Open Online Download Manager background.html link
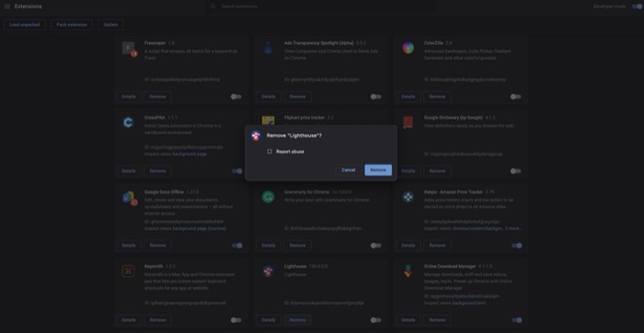The width and height of the screenshot is (644, 333). (468, 303)
